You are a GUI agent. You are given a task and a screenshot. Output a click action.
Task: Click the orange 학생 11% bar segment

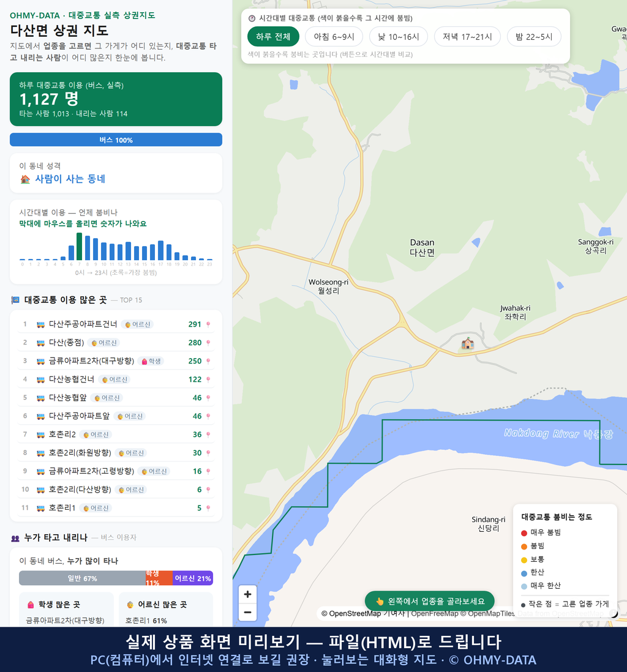point(159,578)
